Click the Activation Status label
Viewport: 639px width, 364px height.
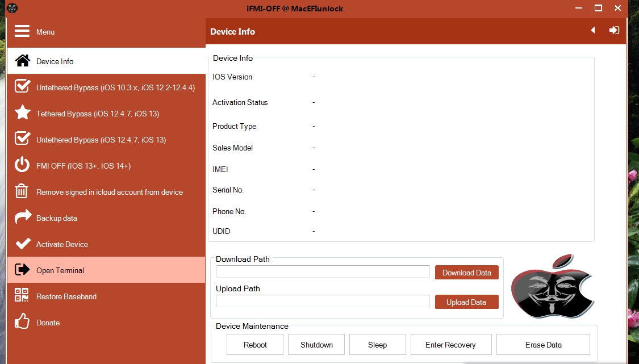point(240,102)
